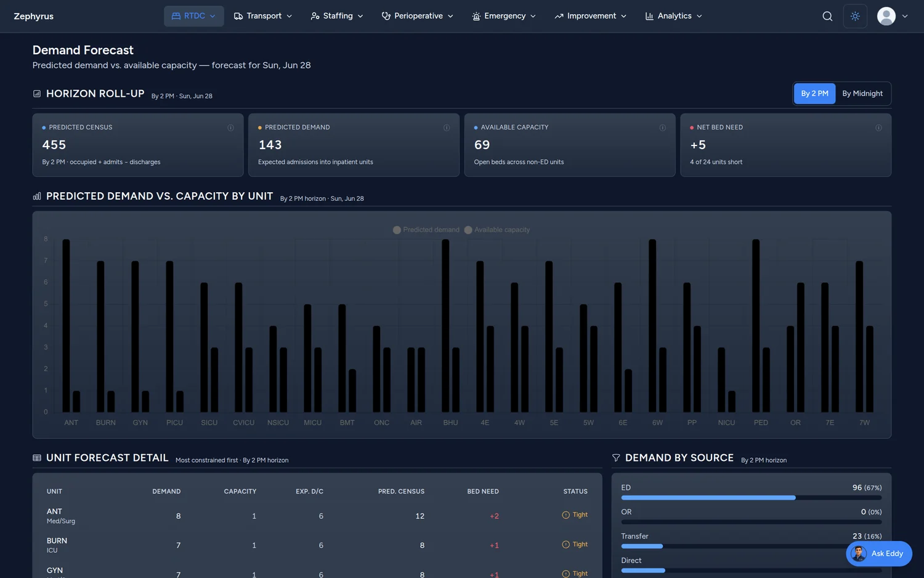Expand the RTDC dropdown menu
924x578 pixels.
click(x=193, y=16)
